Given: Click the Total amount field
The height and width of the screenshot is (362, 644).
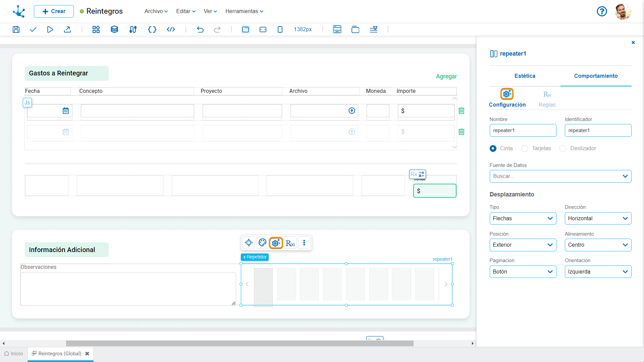Looking at the screenshot, I should pos(435,191).
